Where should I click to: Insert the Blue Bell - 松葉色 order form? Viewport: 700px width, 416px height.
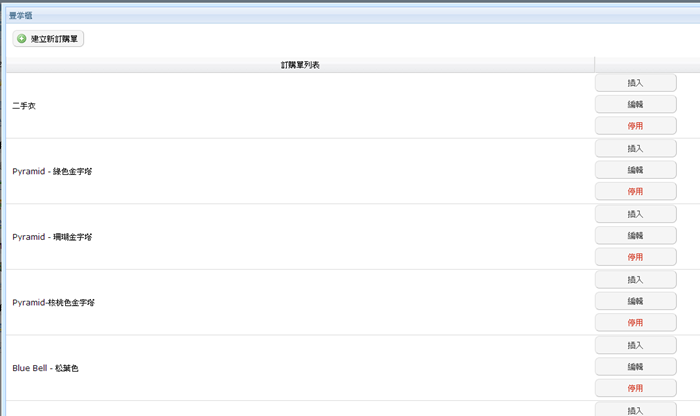click(x=636, y=345)
